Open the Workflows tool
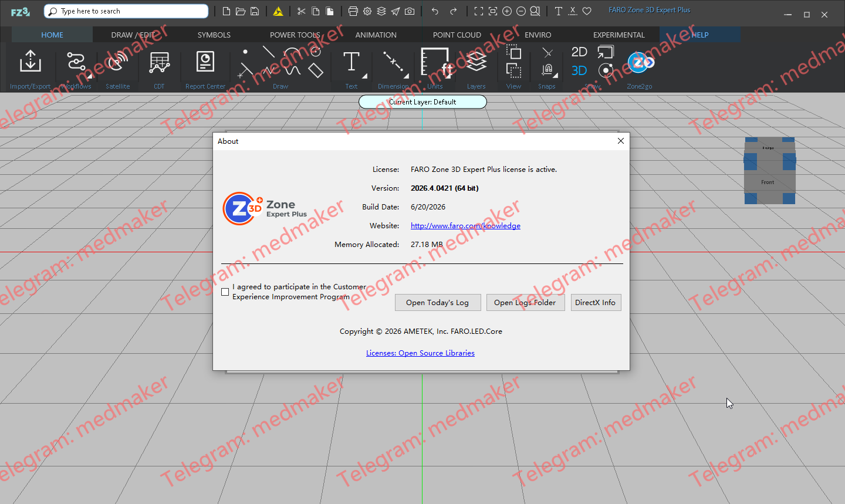This screenshot has width=845, height=504. [x=76, y=61]
